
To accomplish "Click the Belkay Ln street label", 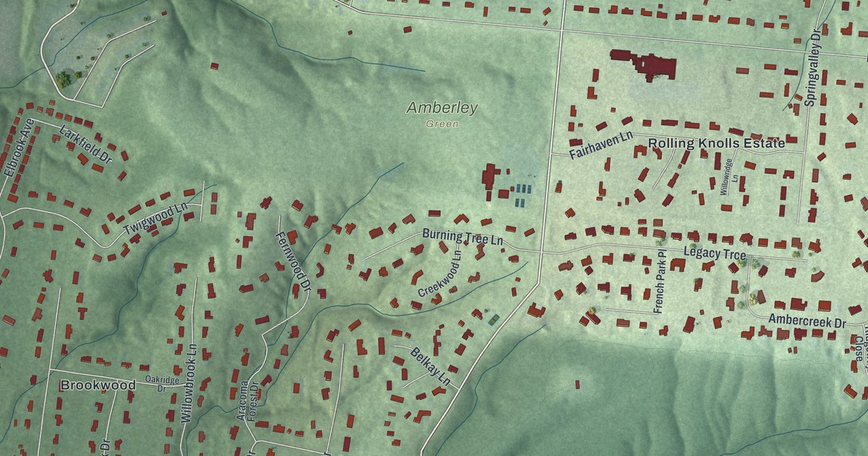I will [x=430, y=366].
